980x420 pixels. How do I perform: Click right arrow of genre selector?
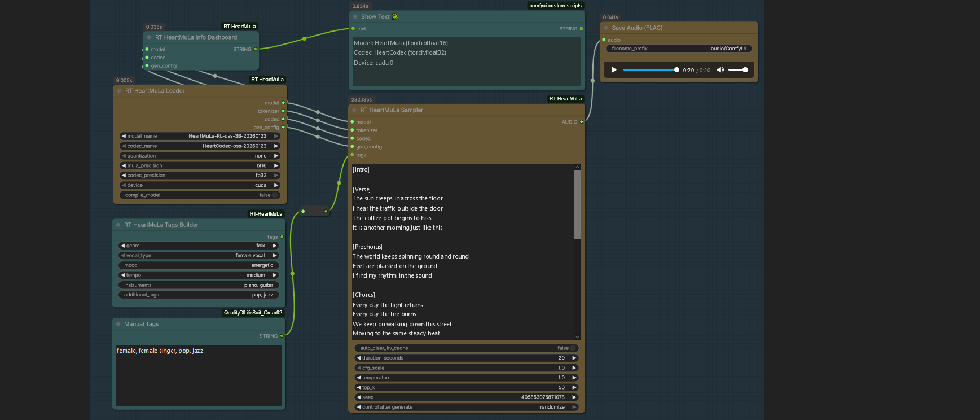click(x=275, y=246)
